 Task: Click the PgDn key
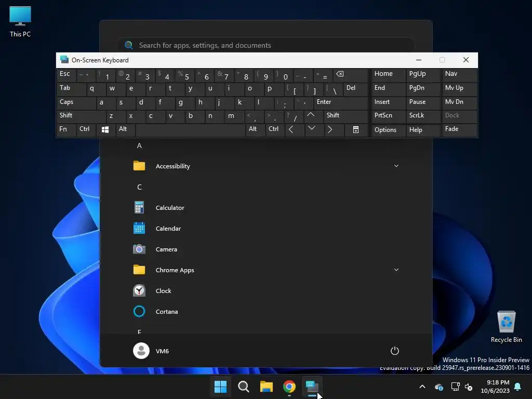coord(423,89)
